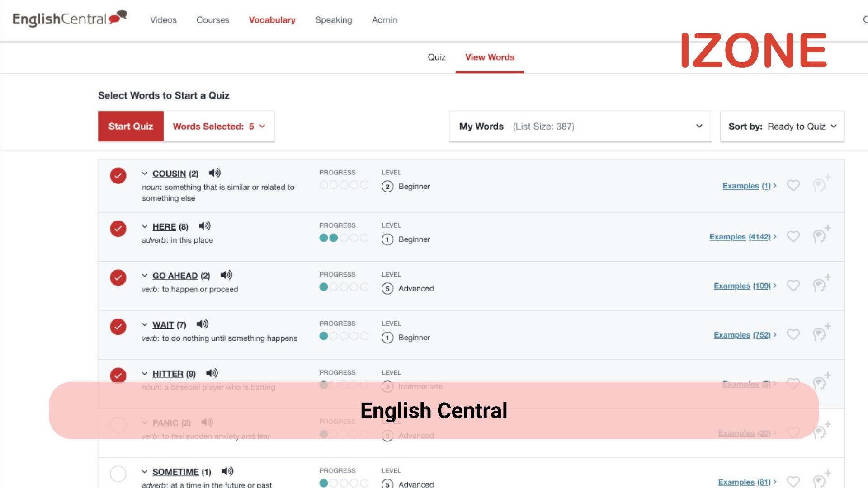Favorite the GO AHEAD word with heart
Screen dimensions: 868x488
point(793,286)
